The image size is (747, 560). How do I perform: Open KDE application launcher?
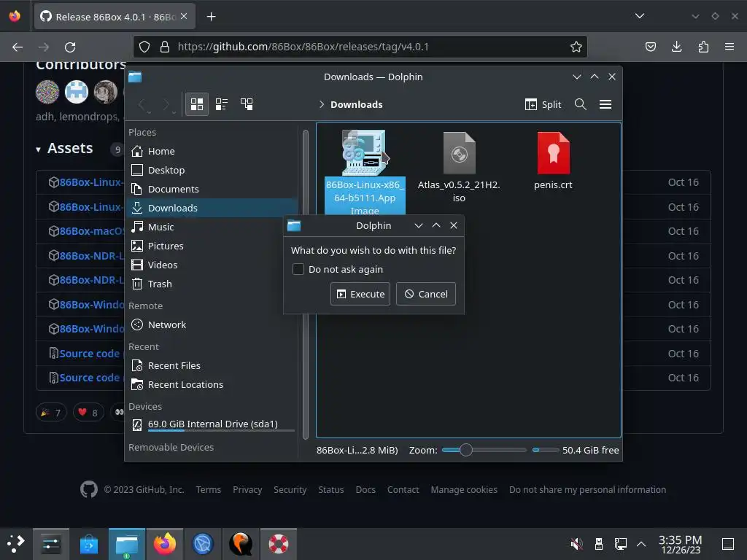point(16,543)
